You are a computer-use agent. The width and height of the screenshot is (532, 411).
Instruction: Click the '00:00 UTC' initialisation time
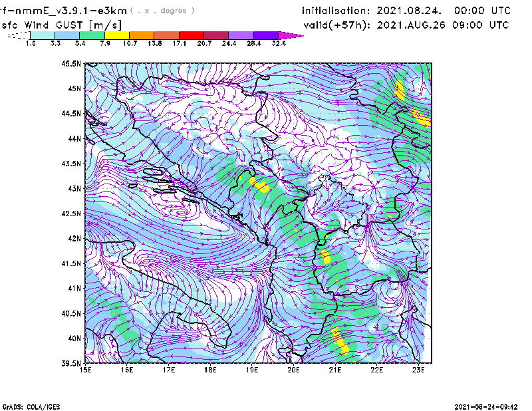click(x=482, y=11)
